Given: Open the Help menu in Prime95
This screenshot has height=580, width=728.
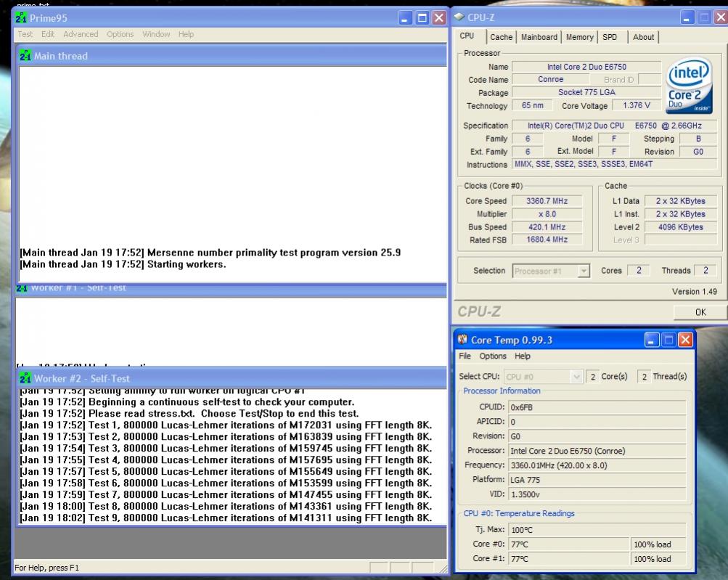Looking at the screenshot, I should [x=186, y=34].
